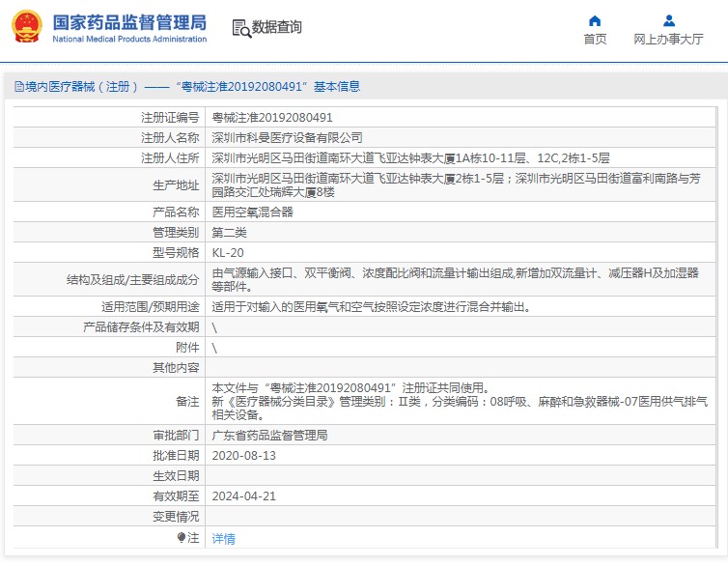Select expiry date 2024-04-21
Viewport: 728px width, 566px height.
243,496
